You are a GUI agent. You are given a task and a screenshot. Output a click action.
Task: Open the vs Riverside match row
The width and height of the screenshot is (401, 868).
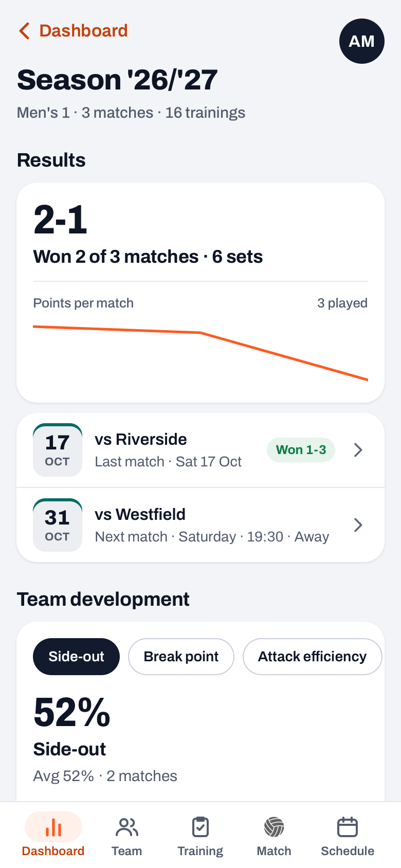coord(200,450)
